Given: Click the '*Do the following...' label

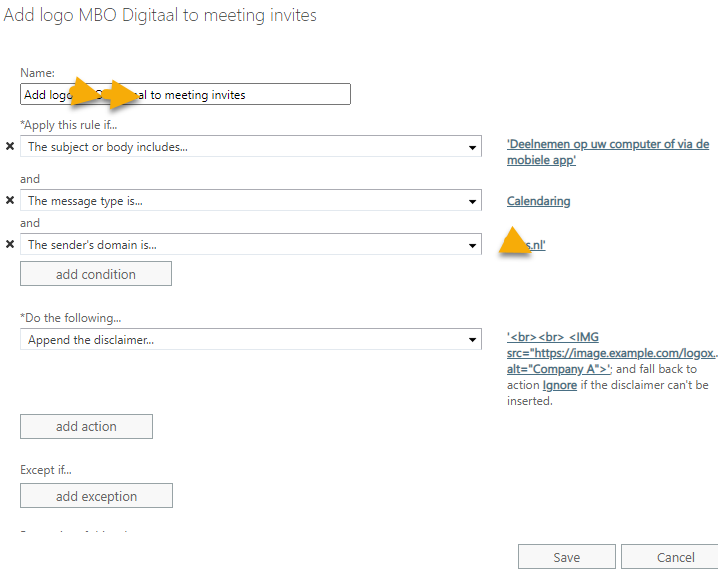Looking at the screenshot, I should coord(71,318).
